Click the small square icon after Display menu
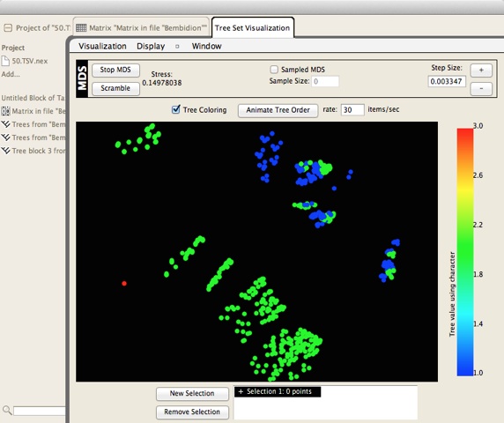 (177, 47)
